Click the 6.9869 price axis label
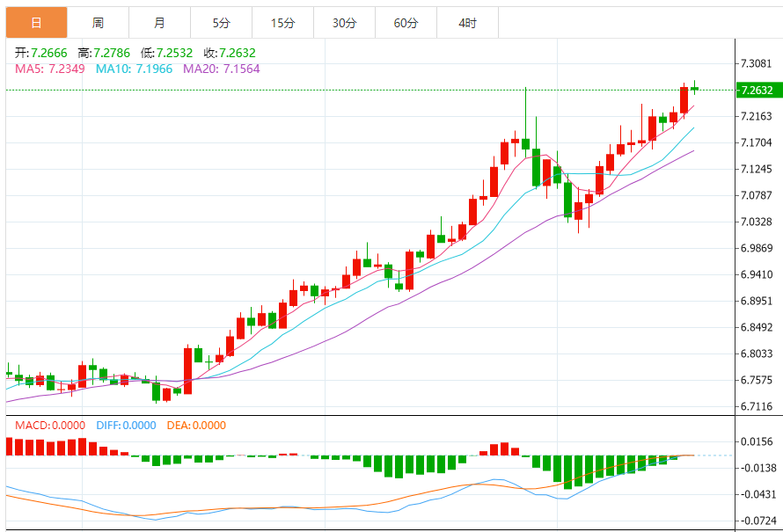 point(756,248)
